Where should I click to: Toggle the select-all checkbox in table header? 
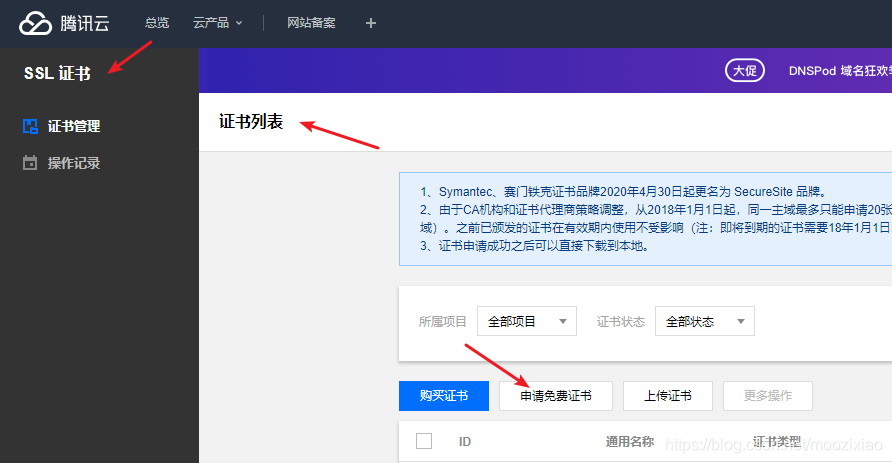coord(424,441)
